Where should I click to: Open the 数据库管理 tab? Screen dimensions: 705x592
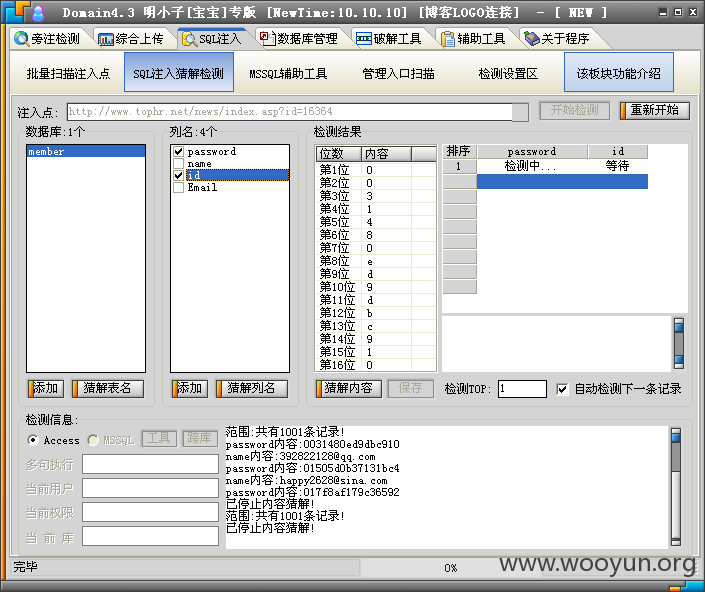[x=299, y=39]
